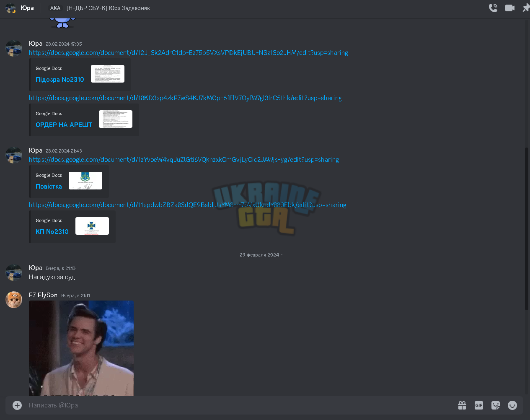Open the GIF picker
Viewport: 530px width, 420px height.
(479, 405)
